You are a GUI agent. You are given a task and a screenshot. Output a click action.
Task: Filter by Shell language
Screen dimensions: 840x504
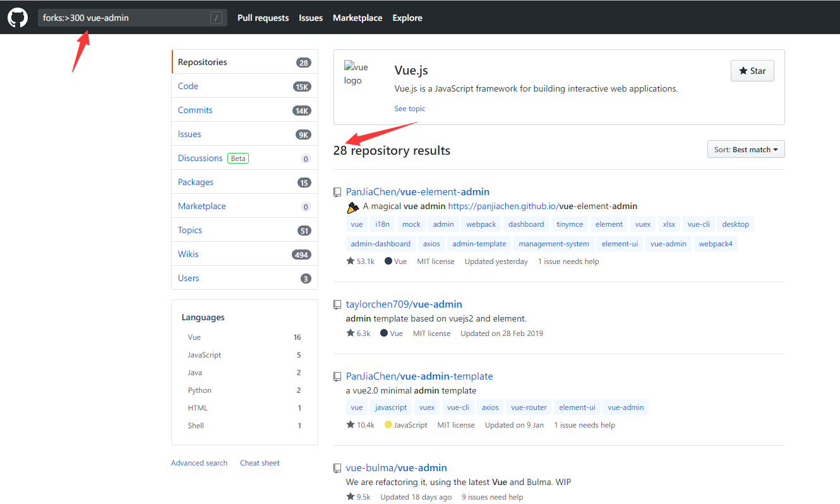pyautogui.click(x=244, y=426)
